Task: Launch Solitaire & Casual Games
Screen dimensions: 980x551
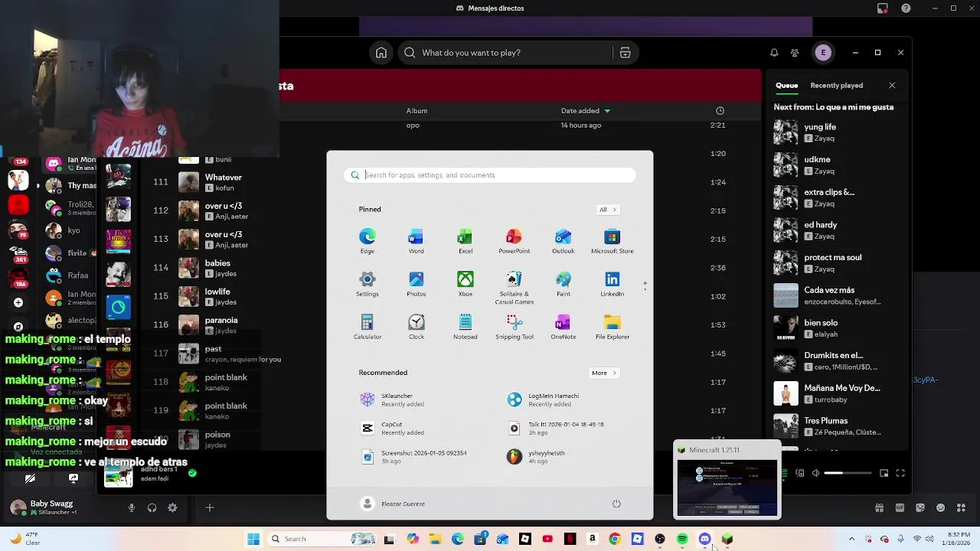Action: click(514, 288)
